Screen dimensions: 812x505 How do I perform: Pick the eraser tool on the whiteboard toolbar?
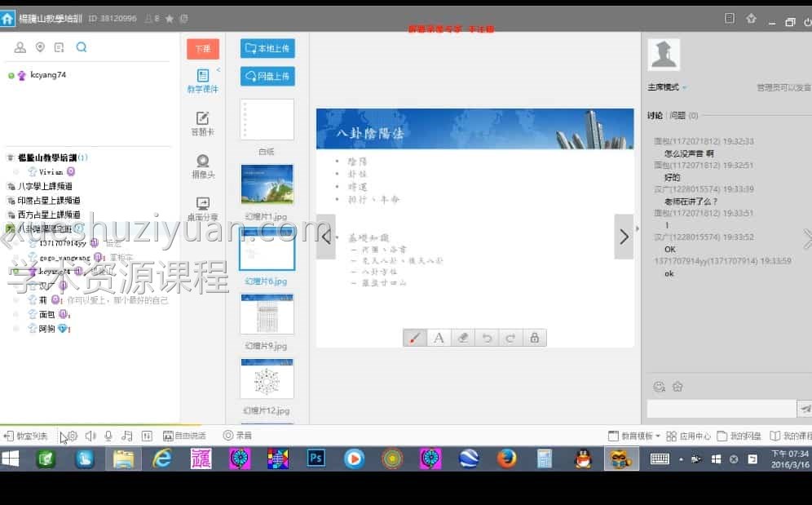pos(462,336)
